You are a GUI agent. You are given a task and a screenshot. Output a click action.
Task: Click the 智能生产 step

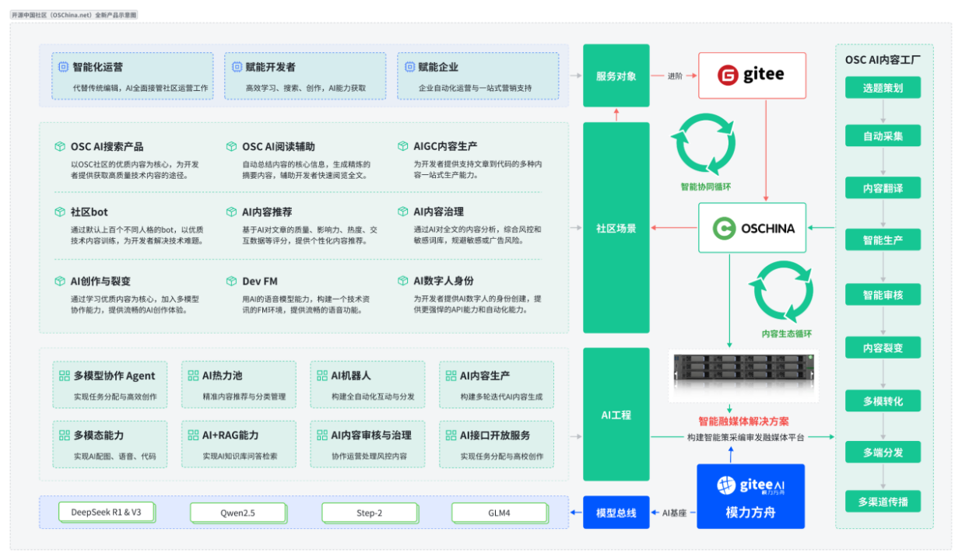(883, 240)
